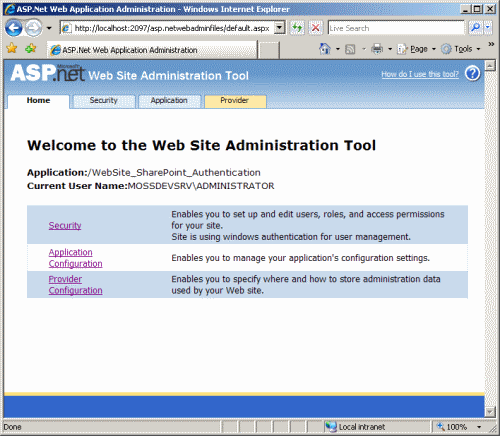Click the Print printer icon
The image size is (500, 436).
click(x=377, y=49)
